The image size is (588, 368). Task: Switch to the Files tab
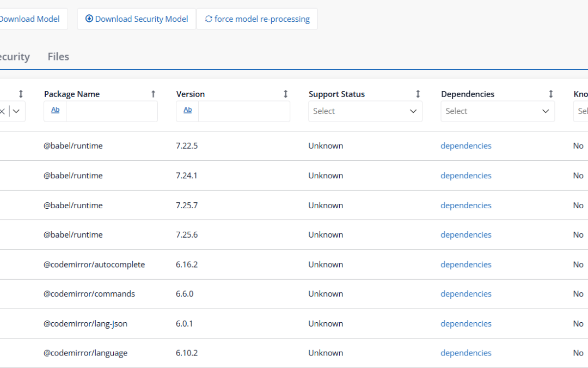click(x=58, y=57)
